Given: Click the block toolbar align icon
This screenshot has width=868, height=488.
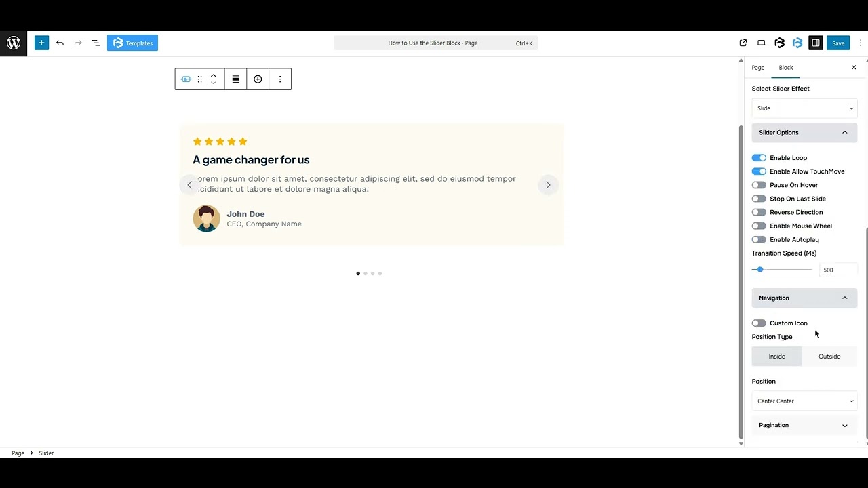Looking at the screenshot, I should pos(235,79).
